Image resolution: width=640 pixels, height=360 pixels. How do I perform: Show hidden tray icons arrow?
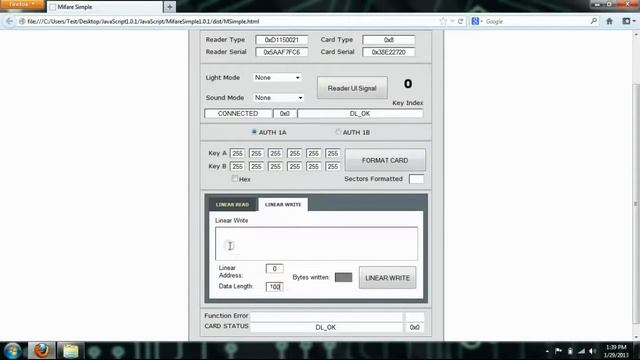[x=547, y=351]
